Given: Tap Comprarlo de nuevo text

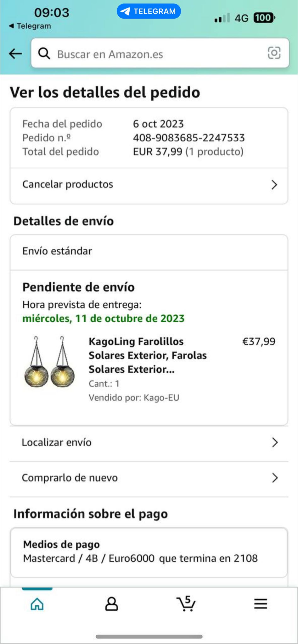Looking at the screenshot, I should click(x=70, y=478).
